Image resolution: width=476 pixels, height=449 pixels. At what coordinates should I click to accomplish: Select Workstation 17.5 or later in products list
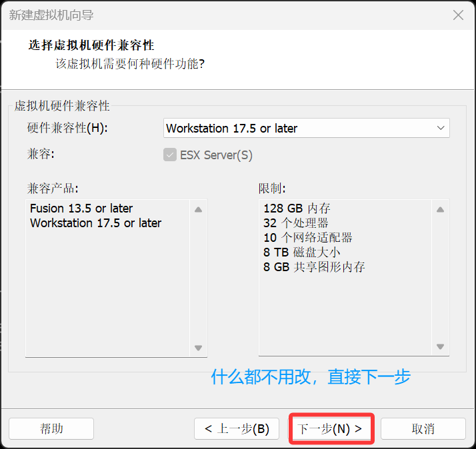click(x=95, y=223)
